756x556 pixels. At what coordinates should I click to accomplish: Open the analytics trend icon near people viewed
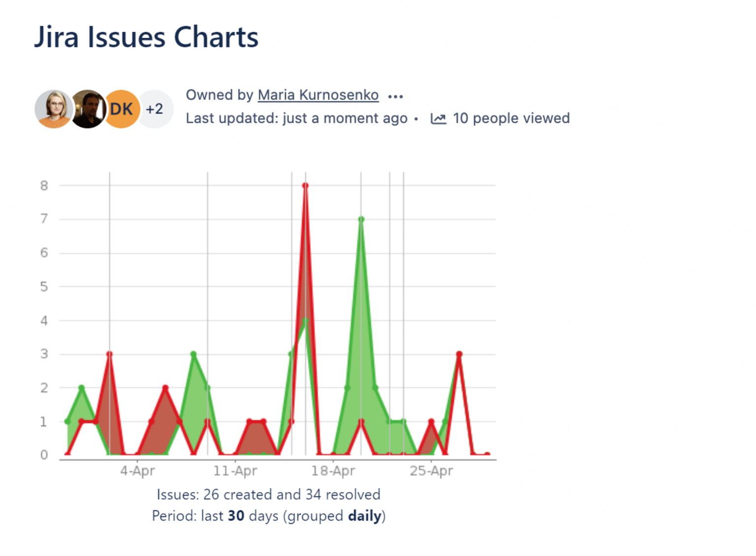pos(439,118)
